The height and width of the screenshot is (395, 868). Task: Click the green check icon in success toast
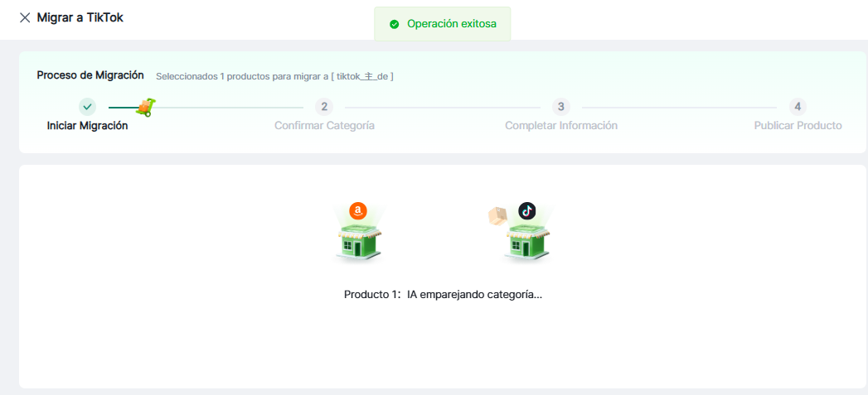(x=395, y=24)
